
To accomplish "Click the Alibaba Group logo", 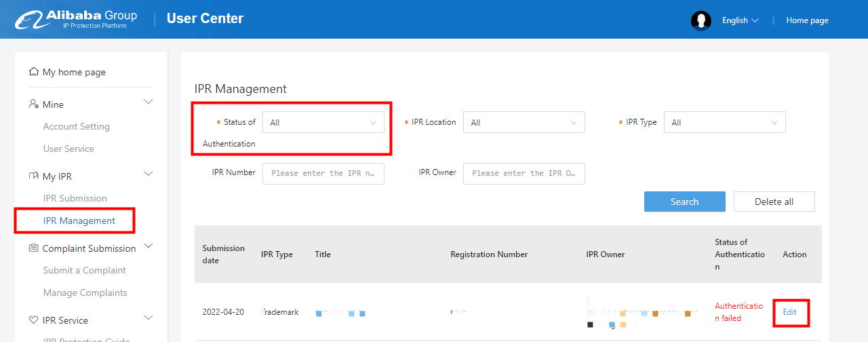I will pos(77,19).
